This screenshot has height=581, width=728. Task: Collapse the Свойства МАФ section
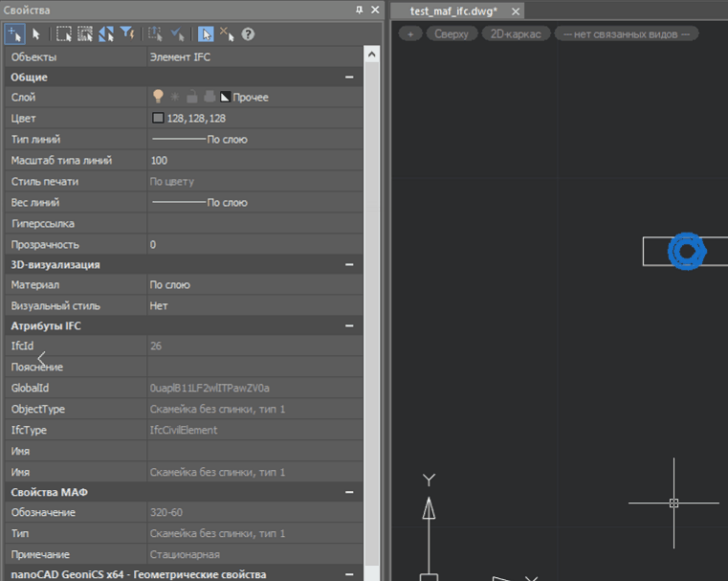pos(349,492)
